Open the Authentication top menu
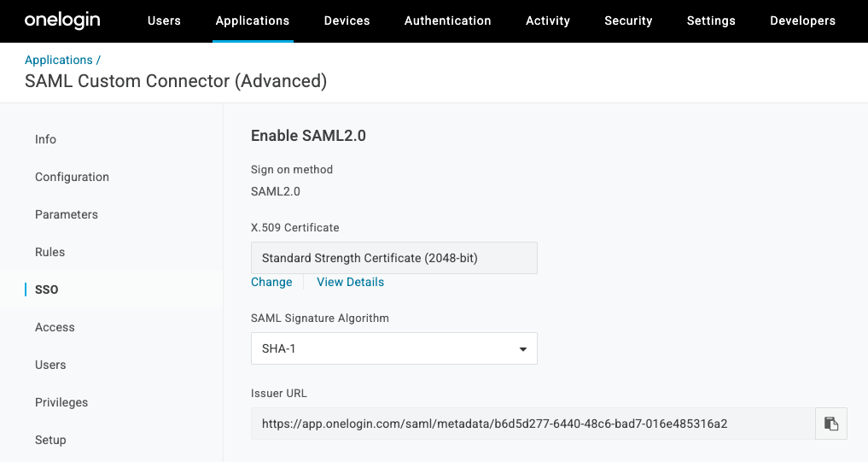 (447, 20)
